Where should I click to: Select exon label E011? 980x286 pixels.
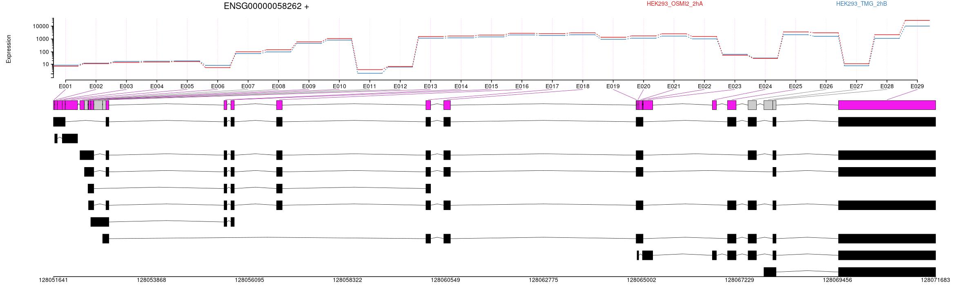(x=370, y=86)
